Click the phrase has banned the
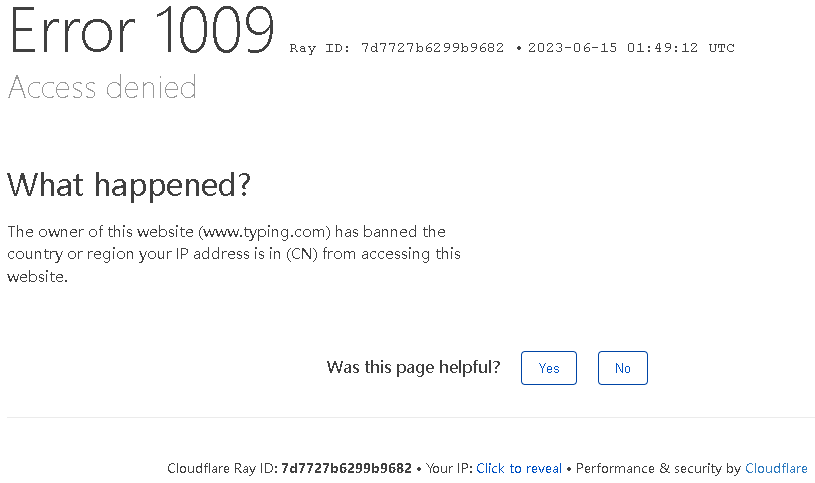This screenshot has height=483, width=815. pos(390,231)
